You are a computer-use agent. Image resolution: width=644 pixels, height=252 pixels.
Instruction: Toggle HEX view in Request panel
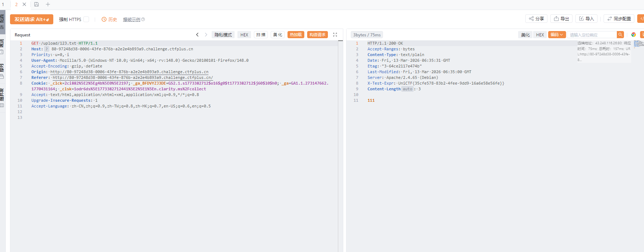tap(244, 35)
